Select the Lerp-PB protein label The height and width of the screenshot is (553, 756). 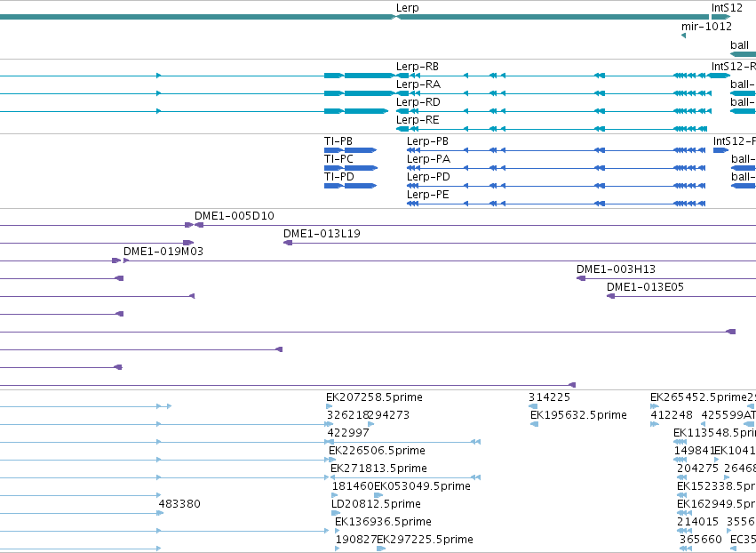(x=427, y=141)
